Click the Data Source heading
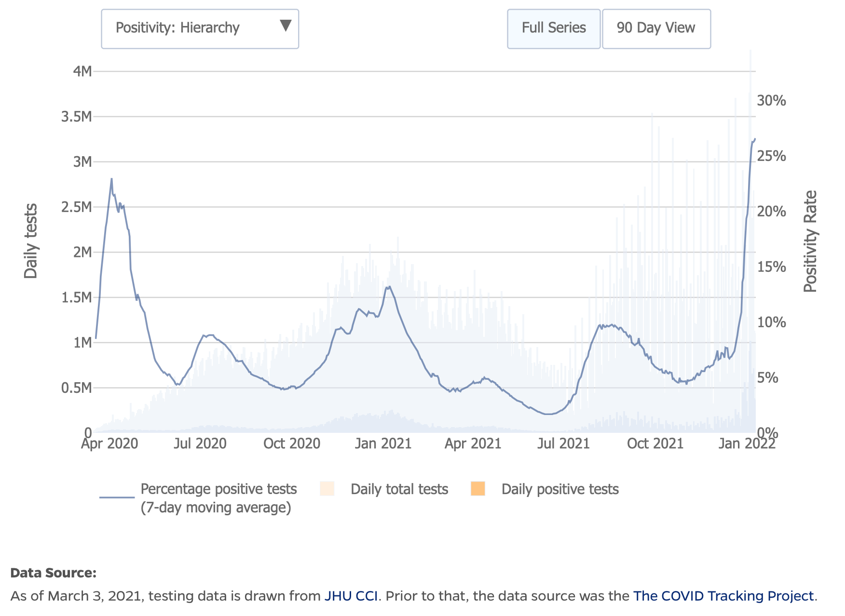The image size is (845, 616). point(53,573)
